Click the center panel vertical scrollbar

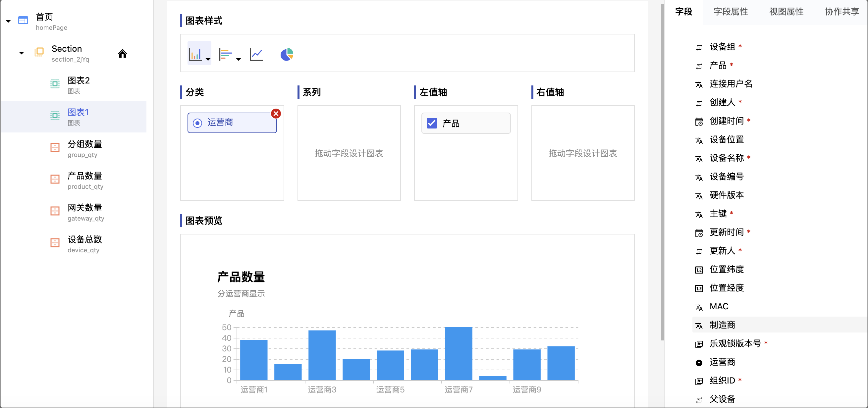tap(662, 172)
